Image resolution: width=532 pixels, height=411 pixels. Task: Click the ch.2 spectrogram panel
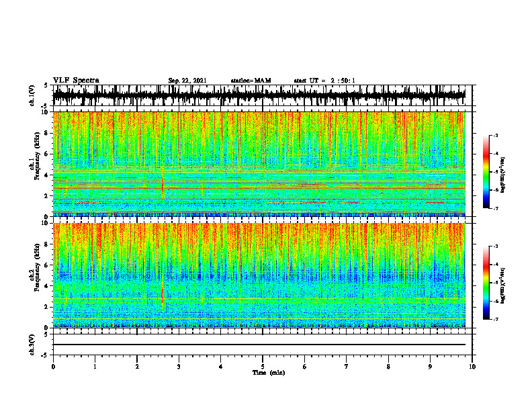(x=259, y=275)
